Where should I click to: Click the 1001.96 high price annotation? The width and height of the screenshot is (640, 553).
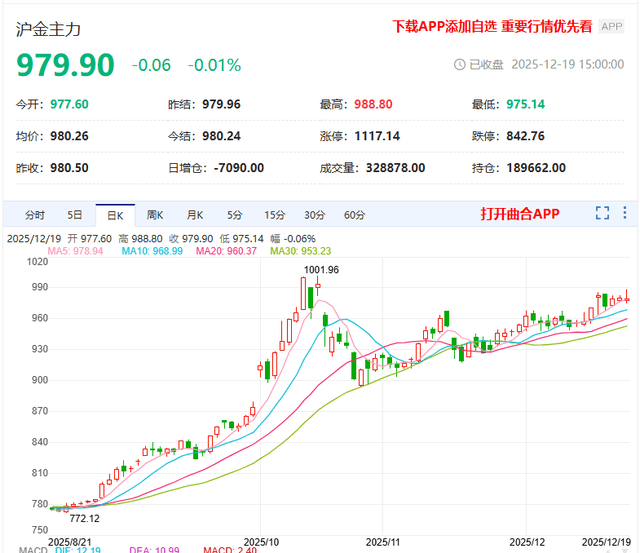tap(321, 270)
